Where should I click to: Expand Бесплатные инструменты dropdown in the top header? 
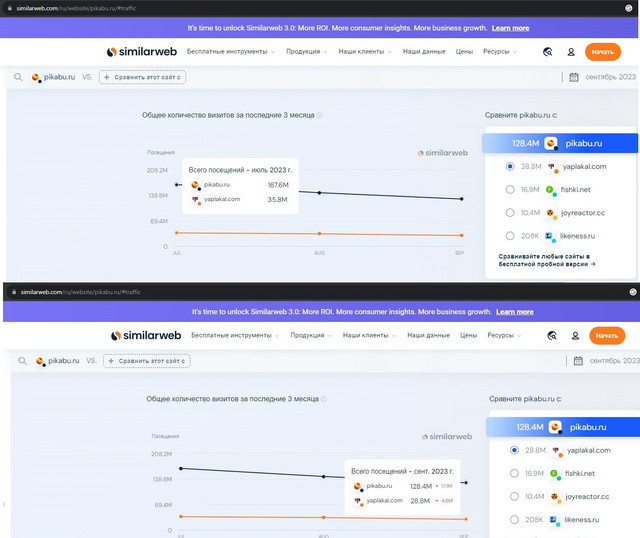[x=231, y=51]
